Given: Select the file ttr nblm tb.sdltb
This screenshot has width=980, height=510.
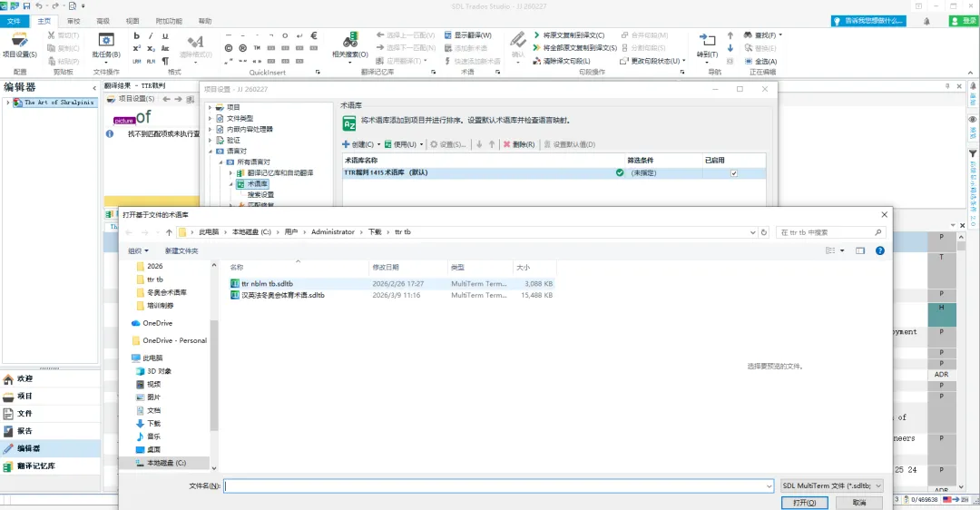Looking at the screenshot, I should tap(267, 284).
